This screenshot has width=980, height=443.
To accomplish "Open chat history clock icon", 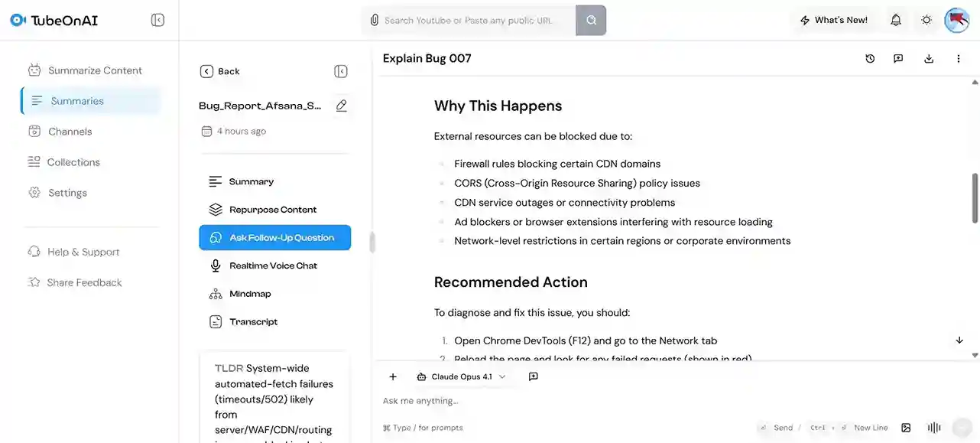I will coord(870,59).
